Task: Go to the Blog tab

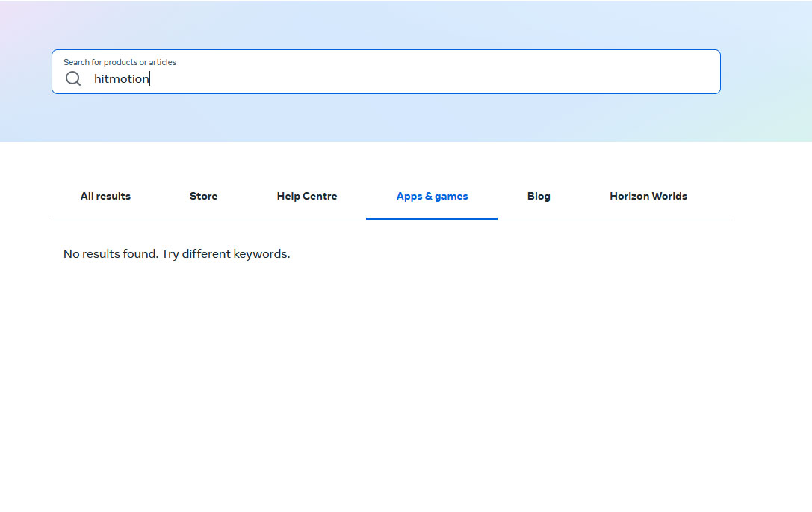Action: coord(539,197)
